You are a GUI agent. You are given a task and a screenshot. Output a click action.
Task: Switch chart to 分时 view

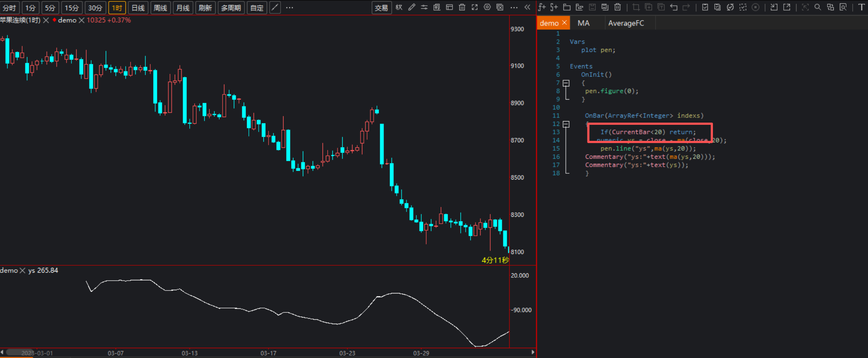pyautogui.click(x=9, y=8)
